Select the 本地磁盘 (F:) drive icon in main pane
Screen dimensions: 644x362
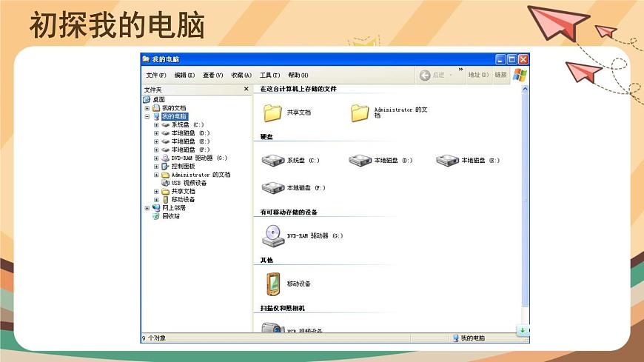[x=273, y=188]
